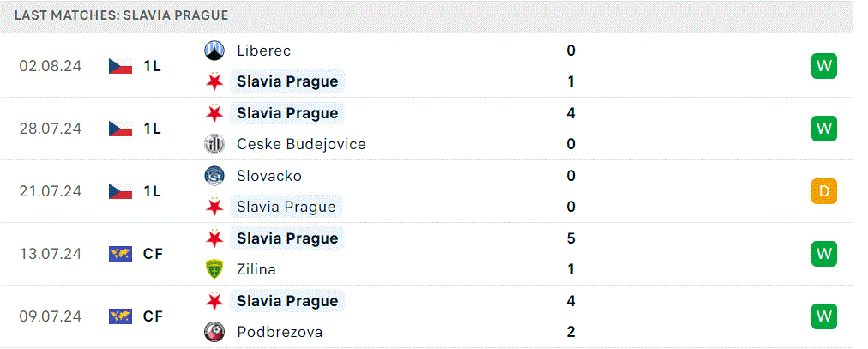Click the green W badge for the Liberec match
This screenshot has width=868, height=349.
pos(824,66)
